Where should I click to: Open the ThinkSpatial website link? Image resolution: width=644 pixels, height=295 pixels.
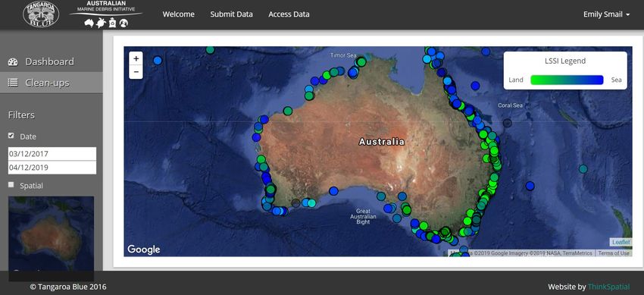point(608,287)
